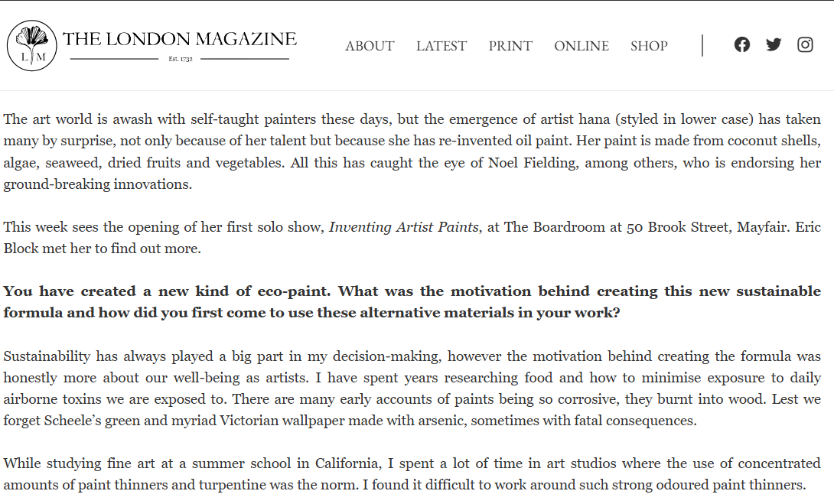Click the name Noel Fielding in the intro
Image resolution: width=834 pixels, height=504 pixels.
[x=533, y=162]
